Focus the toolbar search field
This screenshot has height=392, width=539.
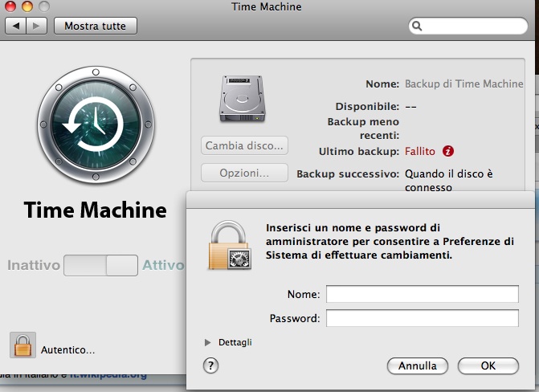[468, 26]
